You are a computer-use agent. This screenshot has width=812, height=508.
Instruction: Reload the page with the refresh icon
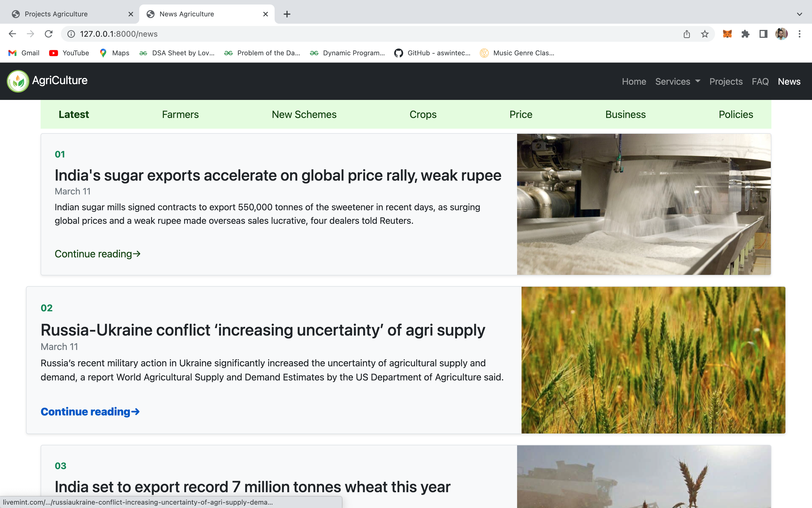click(x=49, y=34)
